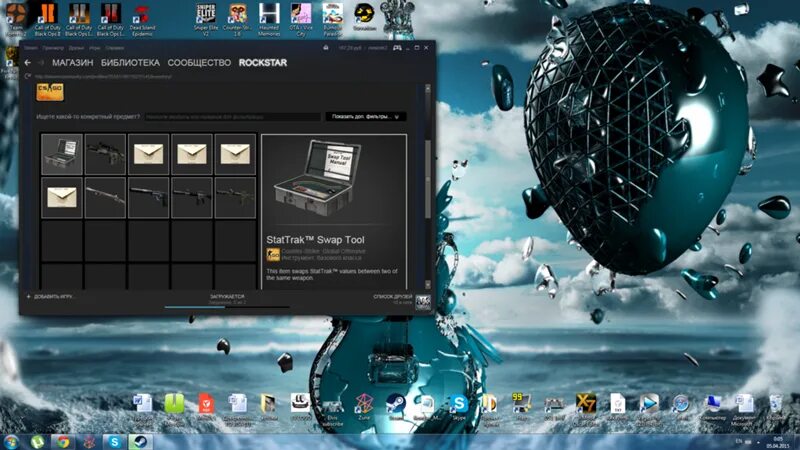Click the Counter-Strike: Global Offensive game link
This screenshot has width=800, height=450.
pos(323,251)
